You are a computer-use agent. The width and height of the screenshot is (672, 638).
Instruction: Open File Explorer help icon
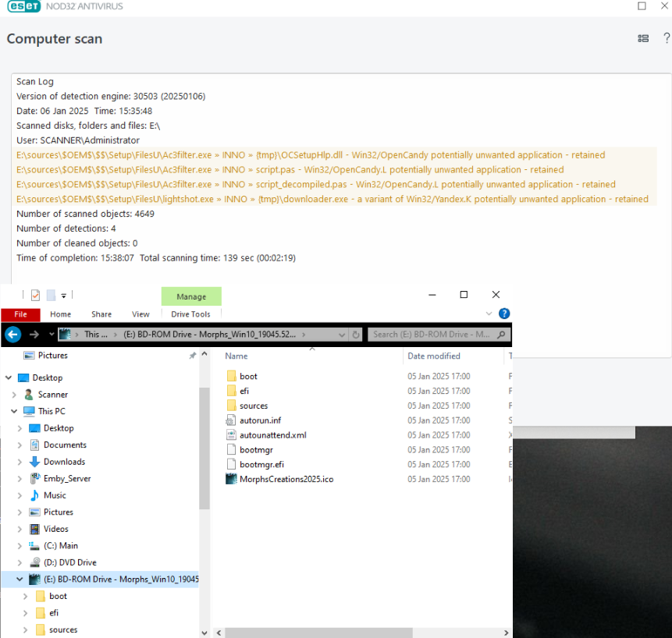pos(504,314)
